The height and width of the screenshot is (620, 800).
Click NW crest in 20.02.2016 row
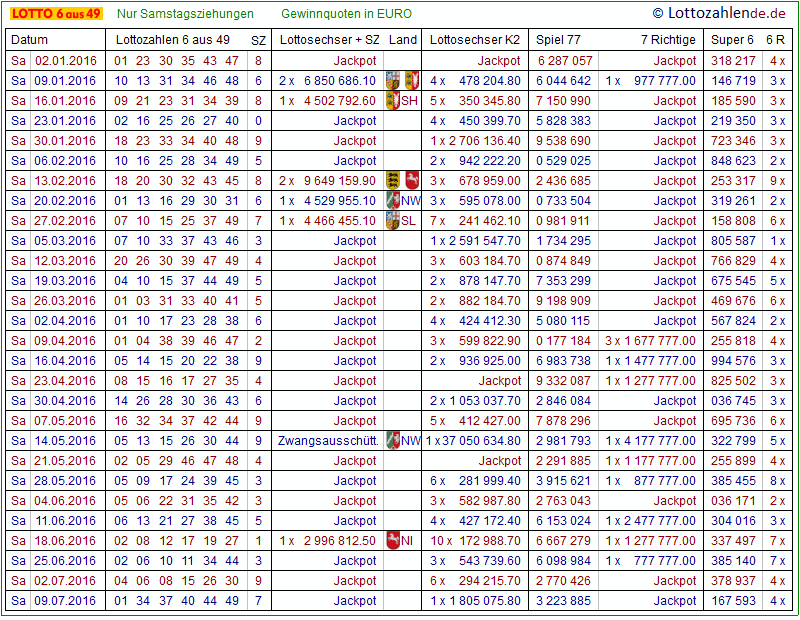pyautogui.click(x=392, y=200)
